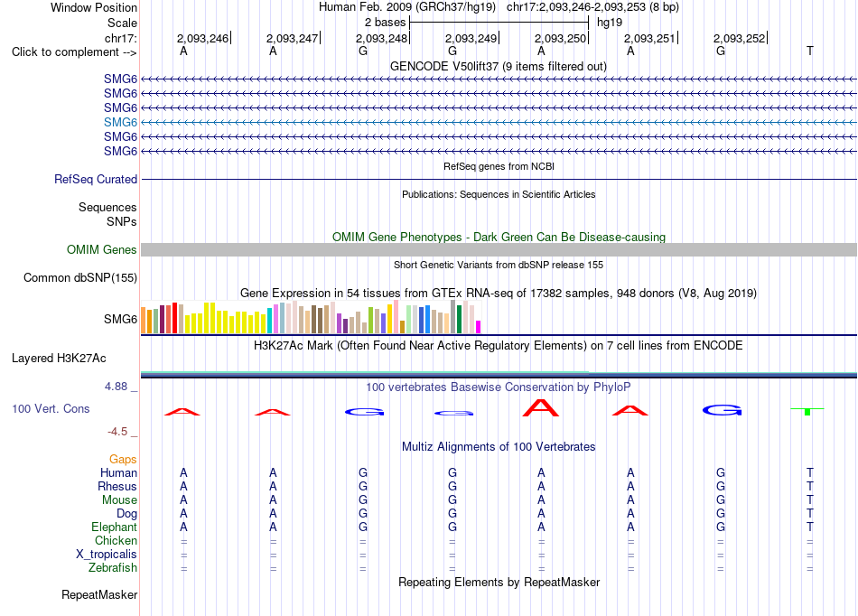Click 'Multiz Alignments of 100 Vertebrates' title
Image resolution: width=858 pixels, height=616 pixels.
[x=499, y=446]
